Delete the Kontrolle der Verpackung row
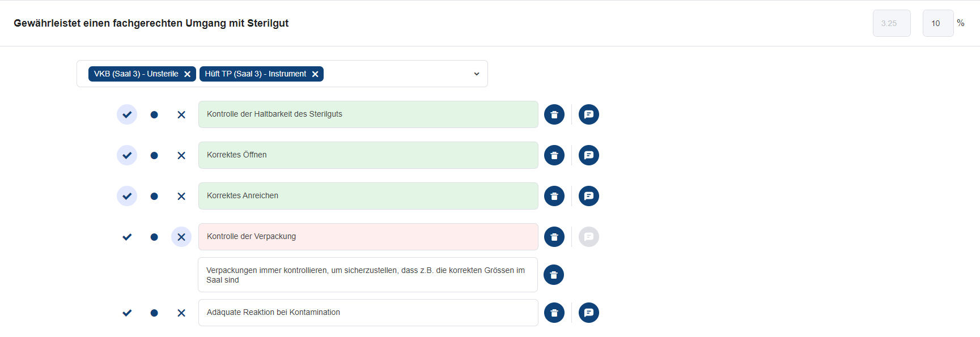 554,237
